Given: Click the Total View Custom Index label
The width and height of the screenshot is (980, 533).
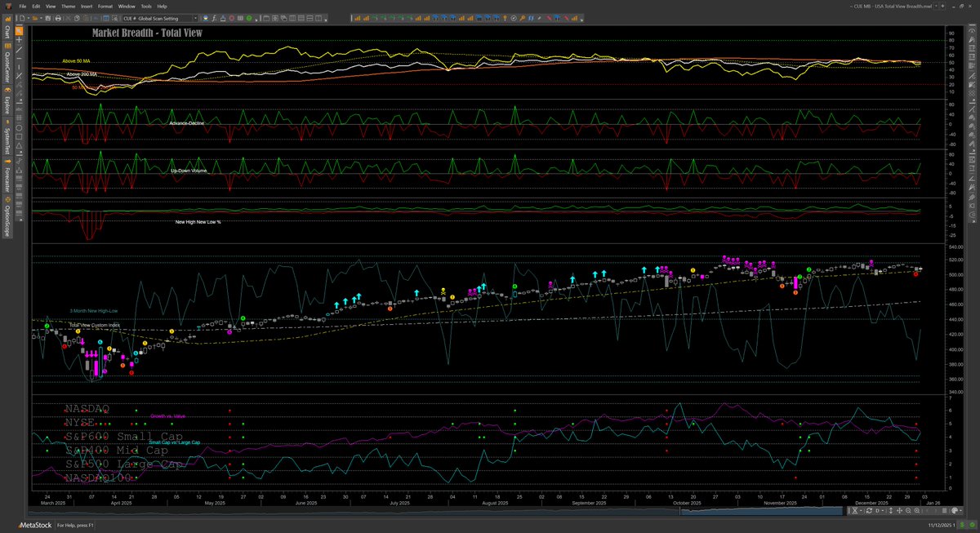Looking at the screenshot, I should [x=96, y=326].
